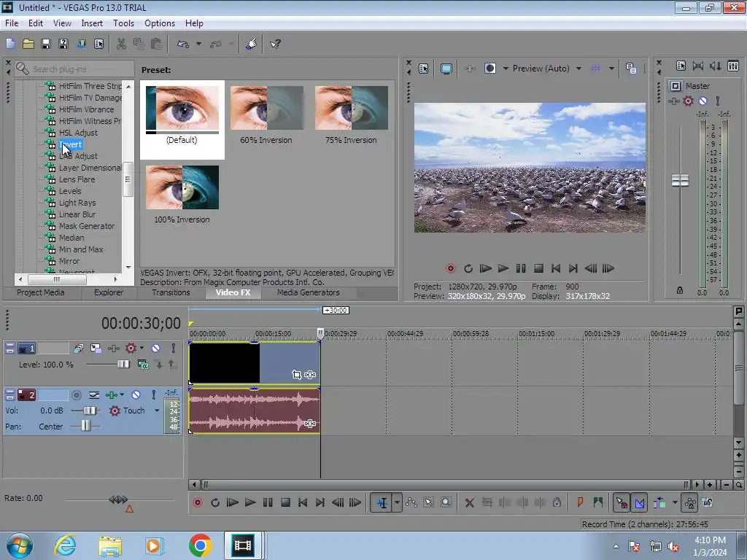Select the Envelope Edit tool
The width and height of the screenshot is (747, 560).
411,502
